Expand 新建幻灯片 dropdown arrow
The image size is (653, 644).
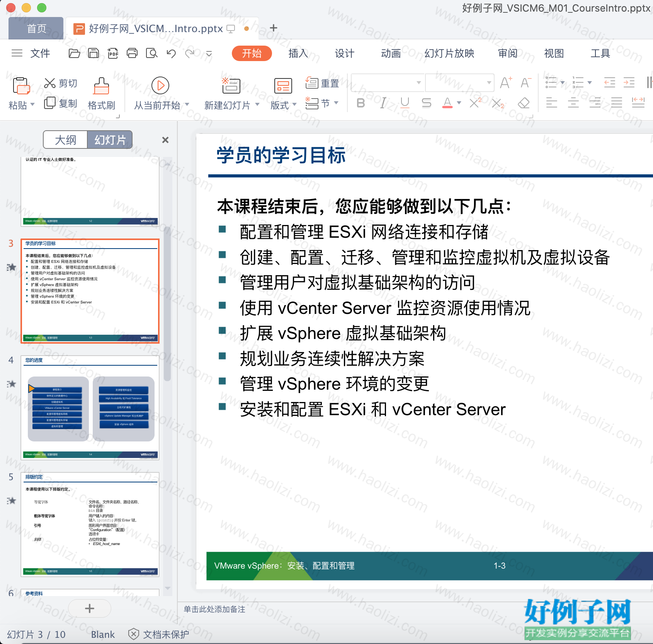[257, 104]
